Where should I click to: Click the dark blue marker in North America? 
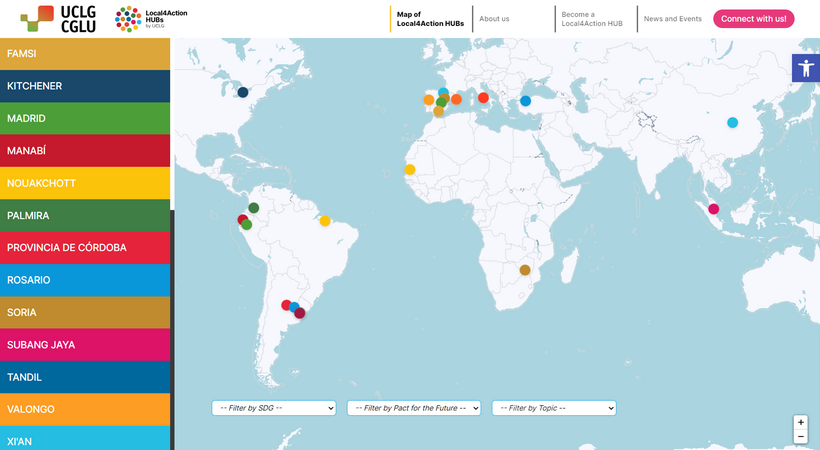pyautogui.click(x=243, y=92)
